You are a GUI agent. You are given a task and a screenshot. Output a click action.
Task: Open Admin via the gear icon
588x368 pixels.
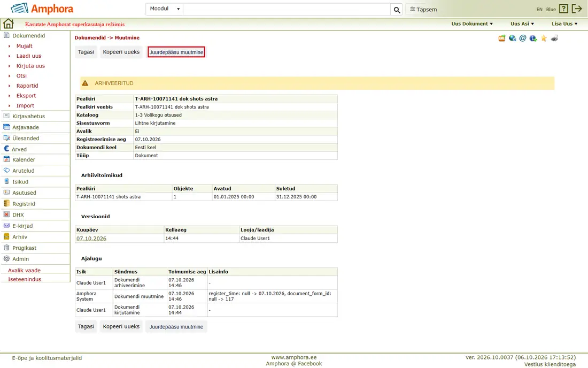(x=6, y=258)
